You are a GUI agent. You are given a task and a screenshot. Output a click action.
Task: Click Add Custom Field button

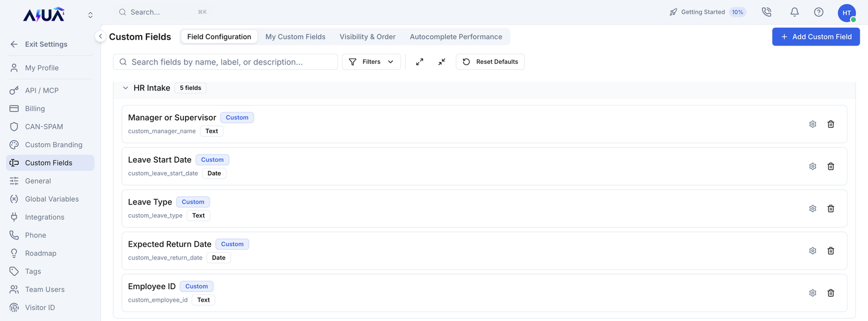[x=816, y=37]
